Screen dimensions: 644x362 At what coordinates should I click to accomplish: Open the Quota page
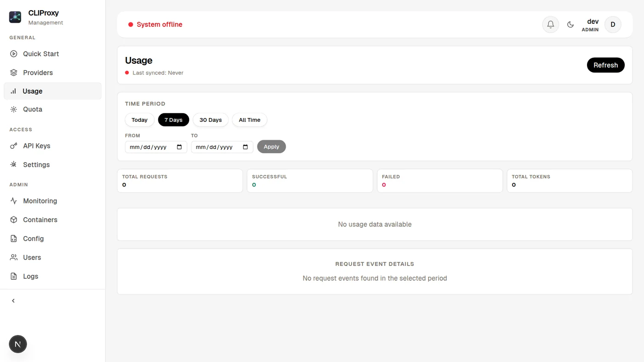[x=52, y=109]
